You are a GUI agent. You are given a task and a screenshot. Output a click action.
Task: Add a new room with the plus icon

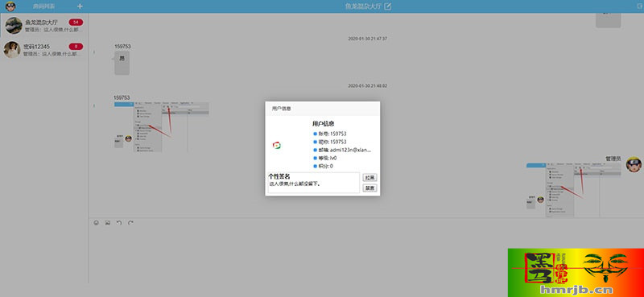80,6
